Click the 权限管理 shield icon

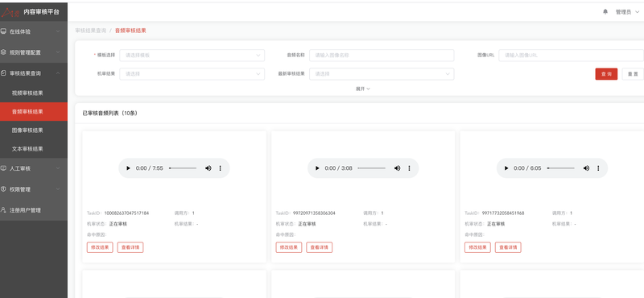tap(3, 189)
